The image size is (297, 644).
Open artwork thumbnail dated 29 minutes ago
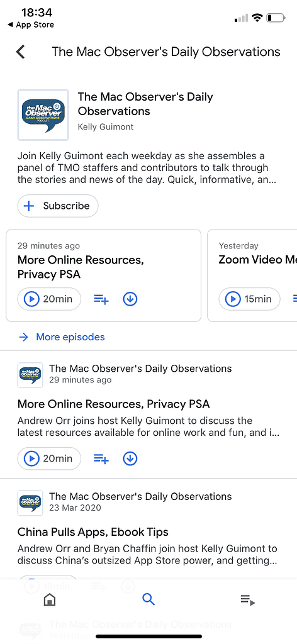[x=30, y=375]
